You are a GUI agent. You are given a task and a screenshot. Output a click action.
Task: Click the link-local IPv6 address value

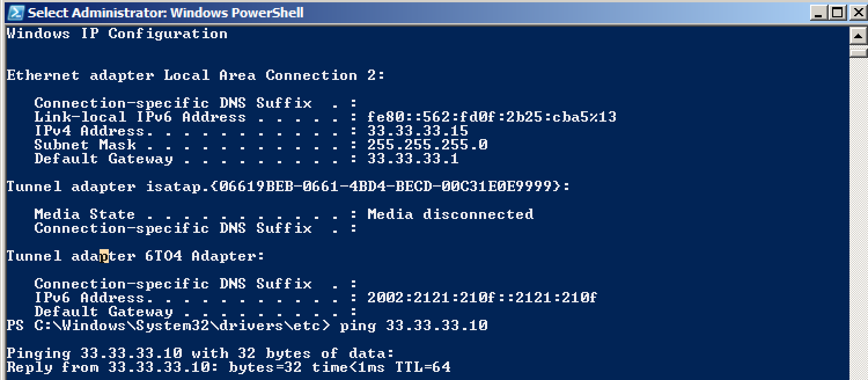click(x=492, y=117)
